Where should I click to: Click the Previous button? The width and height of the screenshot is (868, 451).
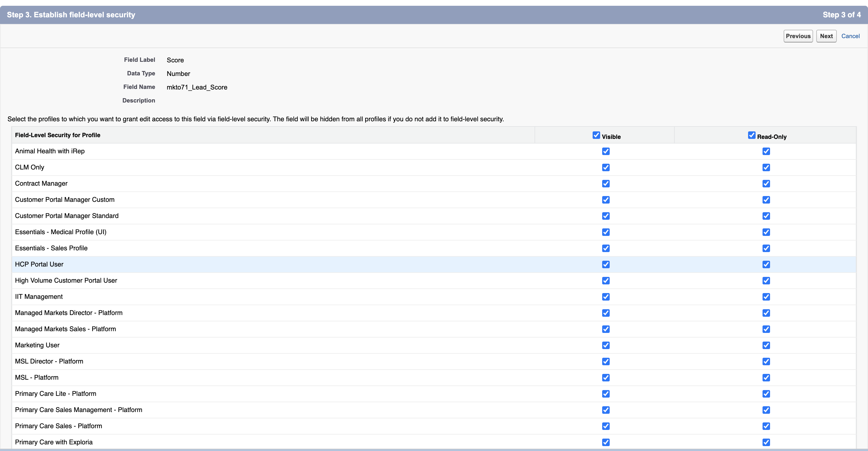797,36
